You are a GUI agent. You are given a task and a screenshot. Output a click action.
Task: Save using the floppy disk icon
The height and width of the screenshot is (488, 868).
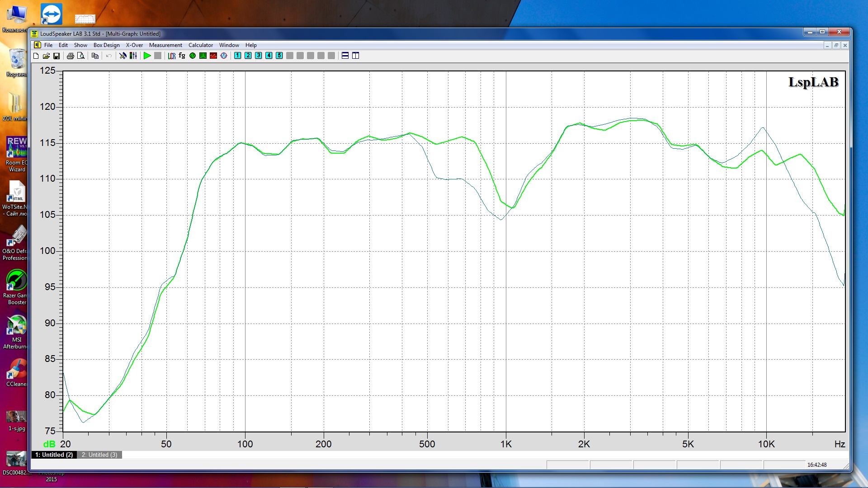(57, 56)
